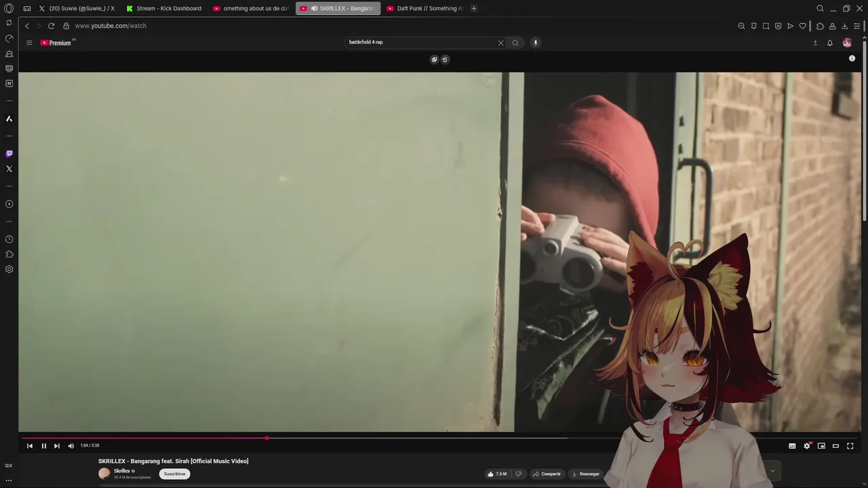Dislike the video

click(519, 474)
